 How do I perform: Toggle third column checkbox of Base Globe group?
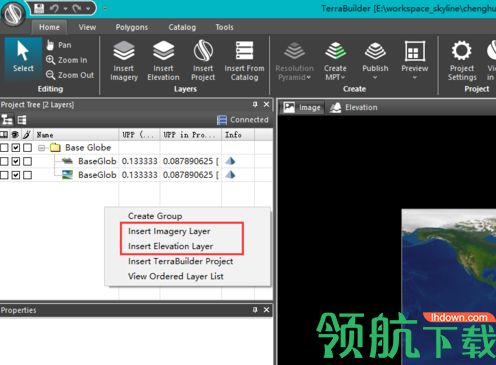[x=28, y=147]
